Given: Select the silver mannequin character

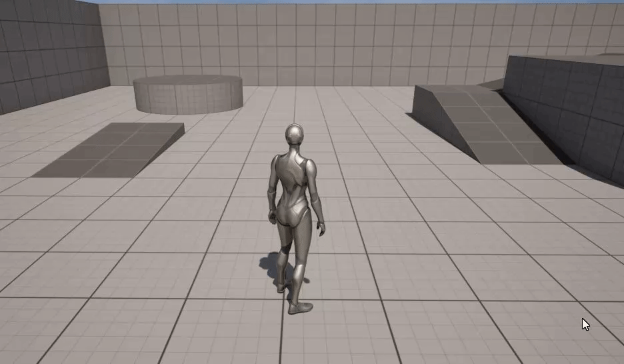Looking at the screenshot, I should (x=297, y=219).
